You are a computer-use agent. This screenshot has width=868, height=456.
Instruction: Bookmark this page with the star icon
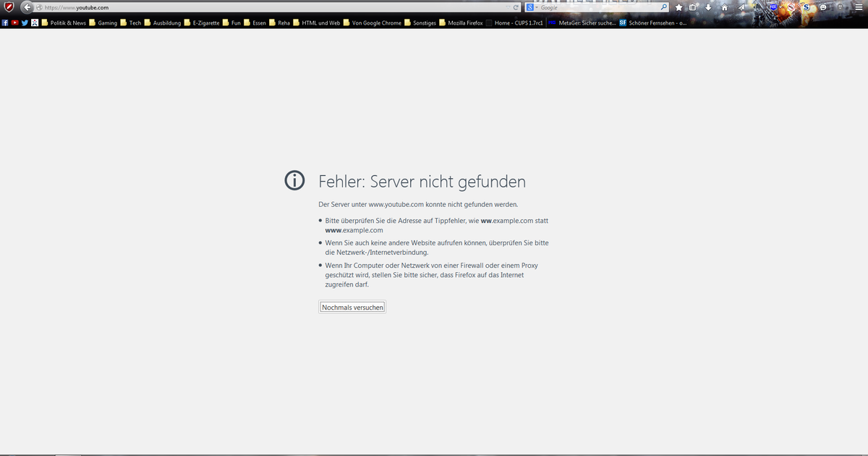pos(678,7)
